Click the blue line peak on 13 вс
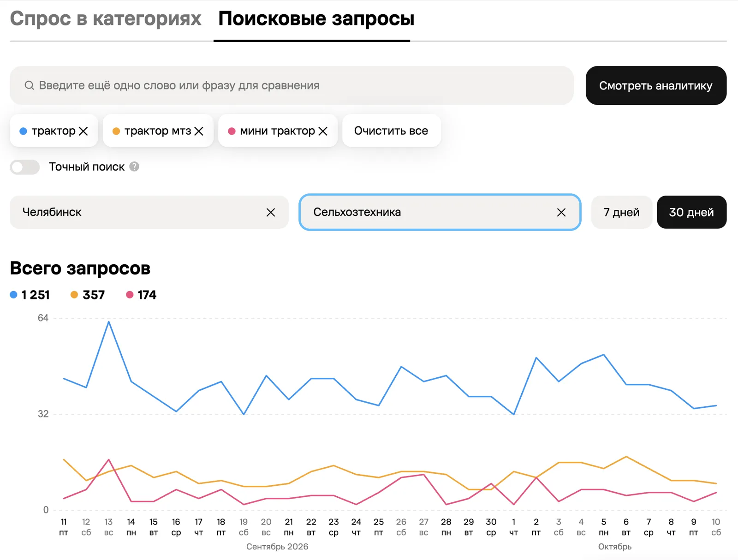Screen dimensions: 738x560 pos(109,322)
